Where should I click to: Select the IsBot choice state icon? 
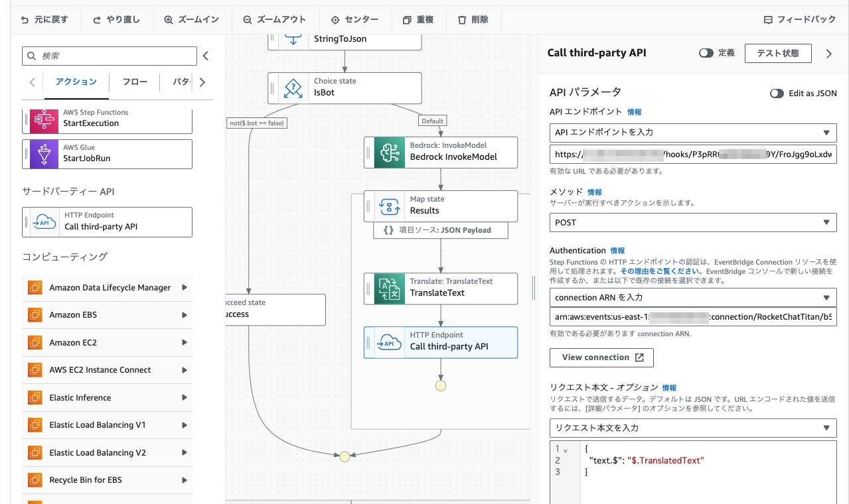(293, 88)
